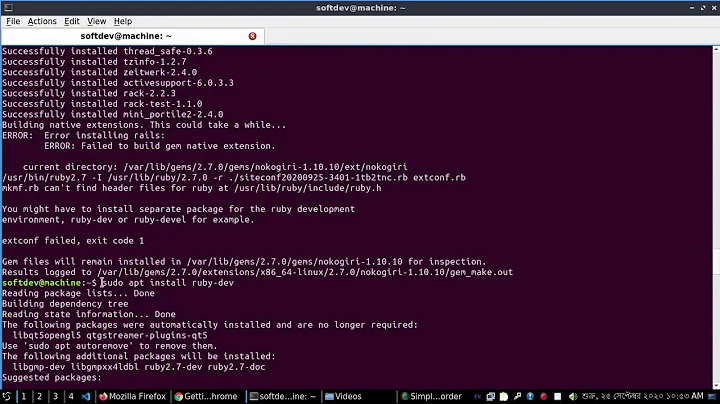Switch to workspace 1
The width and height of the screenshot is (720, 404).
pos(23,396)
